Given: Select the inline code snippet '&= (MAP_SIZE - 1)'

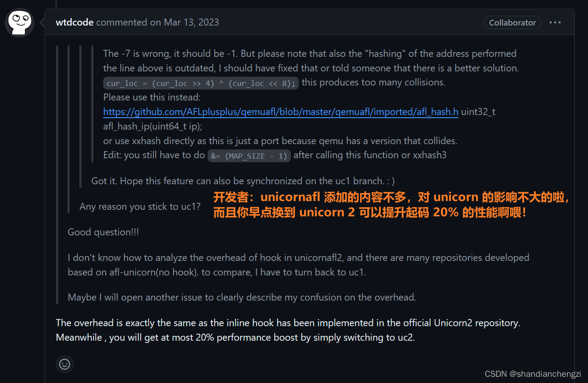Looking at the screenshot, I should 249,156.
